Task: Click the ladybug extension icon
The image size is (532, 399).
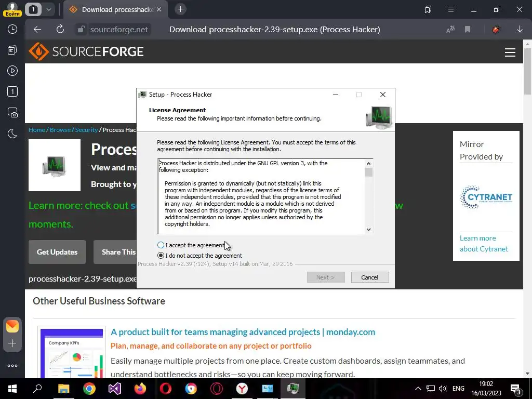Action: click(496, 30)
